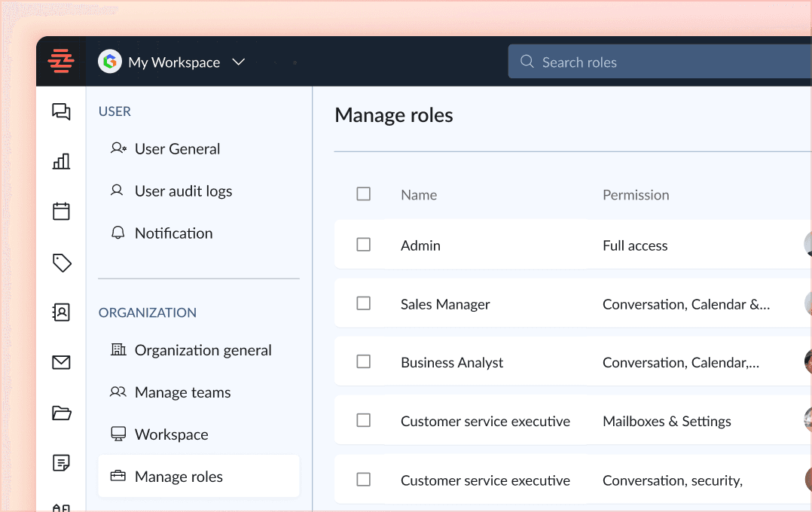The image size is (812, 512).
Task: Click the Mailboxes & Settings cell
Action: (667, 421)
